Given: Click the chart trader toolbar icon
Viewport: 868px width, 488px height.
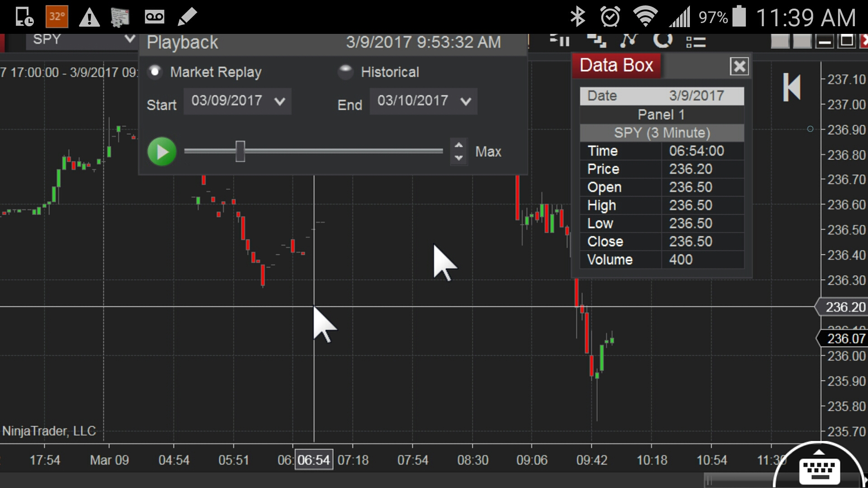Looking at the screenshot, I should pos(559,41).
